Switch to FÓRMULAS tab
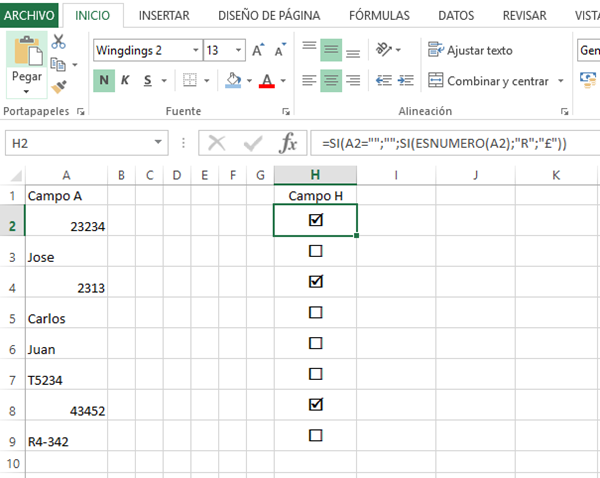The image size is (600, 478). click(x=379, y=15)
